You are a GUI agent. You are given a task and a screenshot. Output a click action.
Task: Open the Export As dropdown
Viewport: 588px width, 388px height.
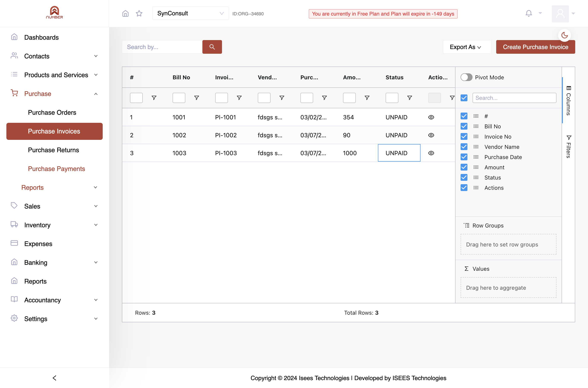[x=467, y=47]
